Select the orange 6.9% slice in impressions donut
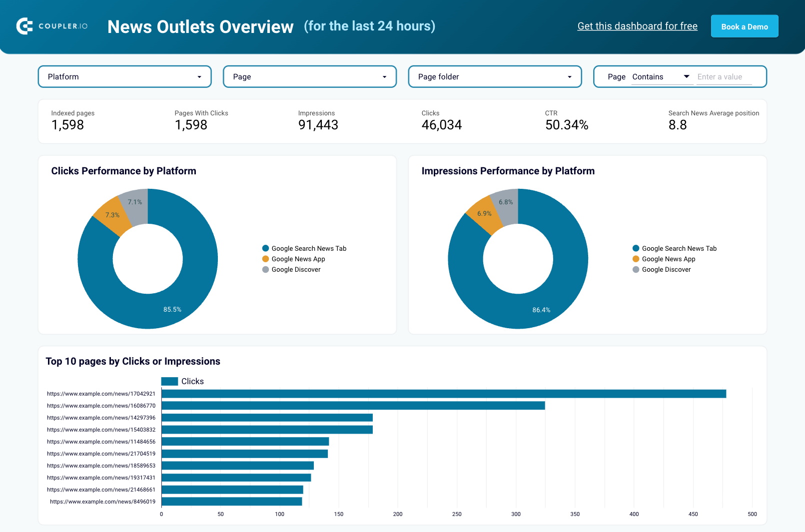805x532 pixels. pyautogui.click(x=484, y=214)
